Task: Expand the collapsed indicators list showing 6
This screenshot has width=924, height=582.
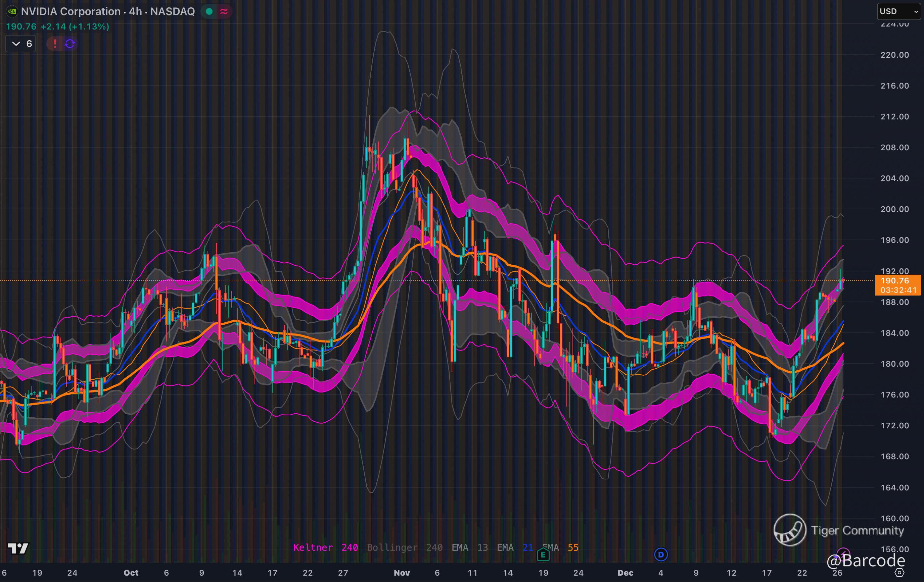Action: pos(21,44)
